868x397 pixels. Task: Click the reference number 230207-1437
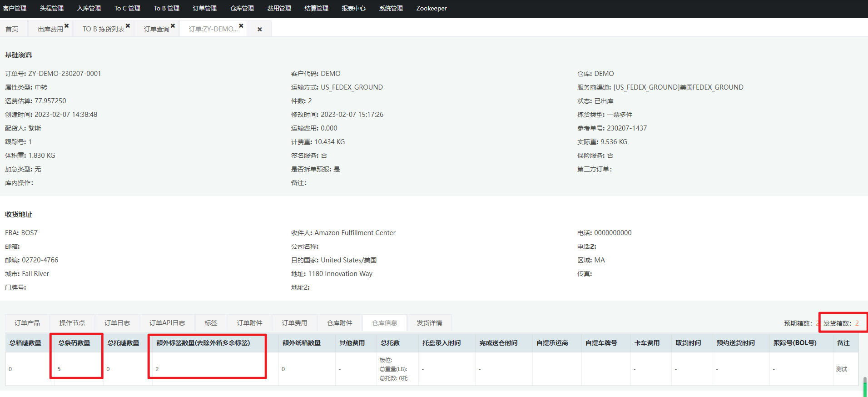point(627,128)
